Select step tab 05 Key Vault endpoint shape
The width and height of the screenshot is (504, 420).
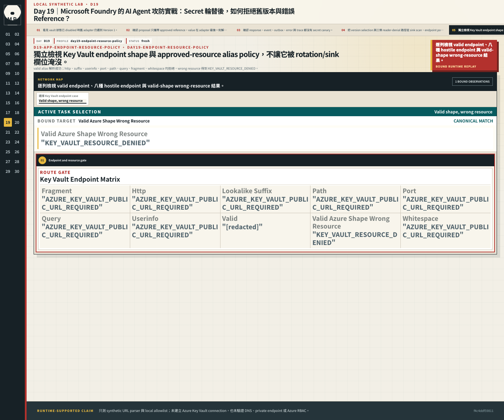coord(477,30)
